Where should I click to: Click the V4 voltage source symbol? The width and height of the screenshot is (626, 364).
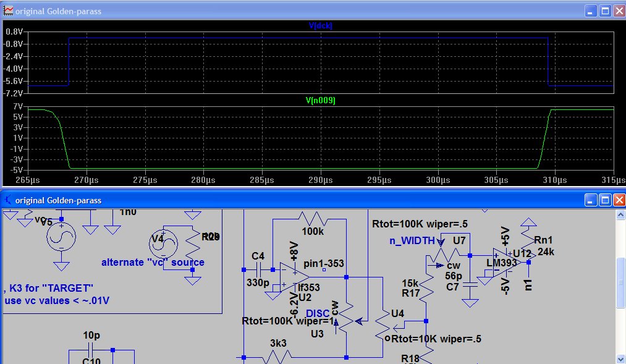click(163, 240)
